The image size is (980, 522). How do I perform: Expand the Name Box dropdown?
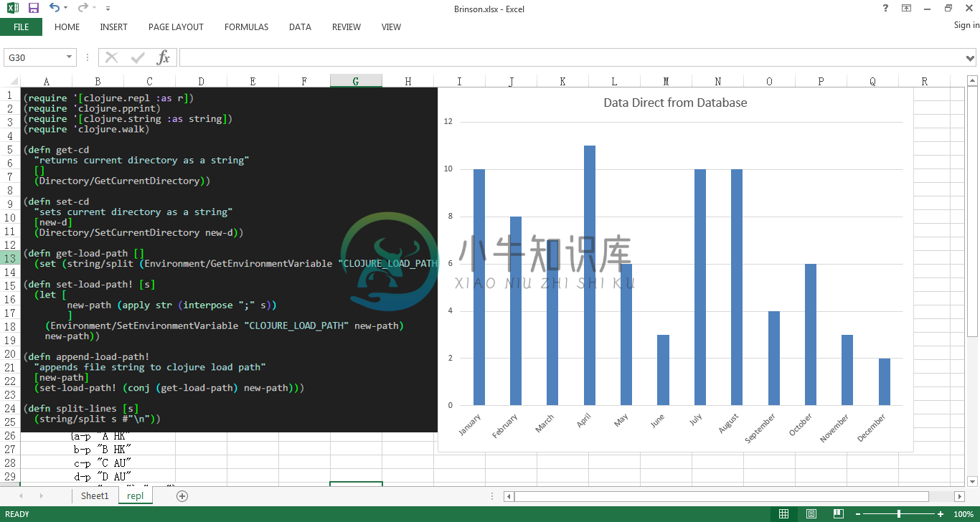pos(70,57)
